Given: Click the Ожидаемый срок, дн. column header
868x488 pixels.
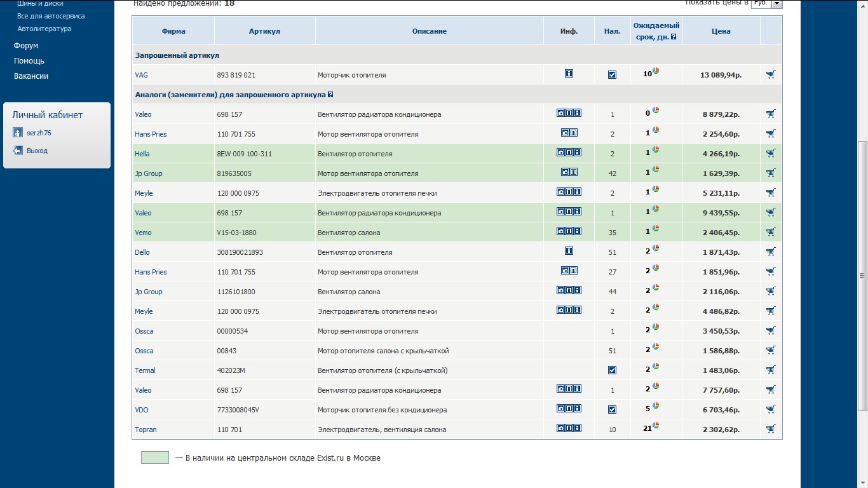Looking at the screenshot, I should (656, 31).
